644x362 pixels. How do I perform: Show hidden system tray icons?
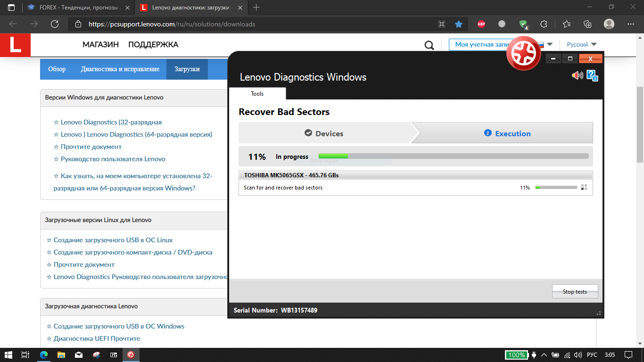tap(545, 355)
